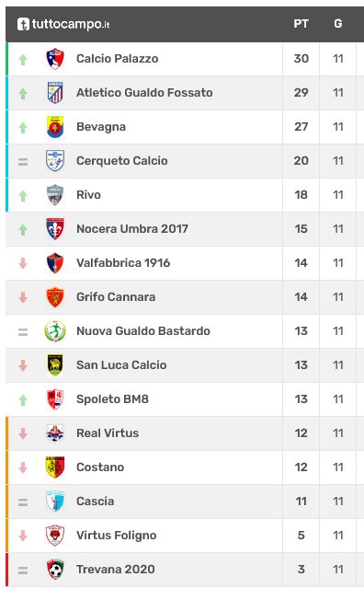This screenshot has width=364, height=600.
Task: Open the Cerqueto Calcio team page
Action: coord(122,161)
